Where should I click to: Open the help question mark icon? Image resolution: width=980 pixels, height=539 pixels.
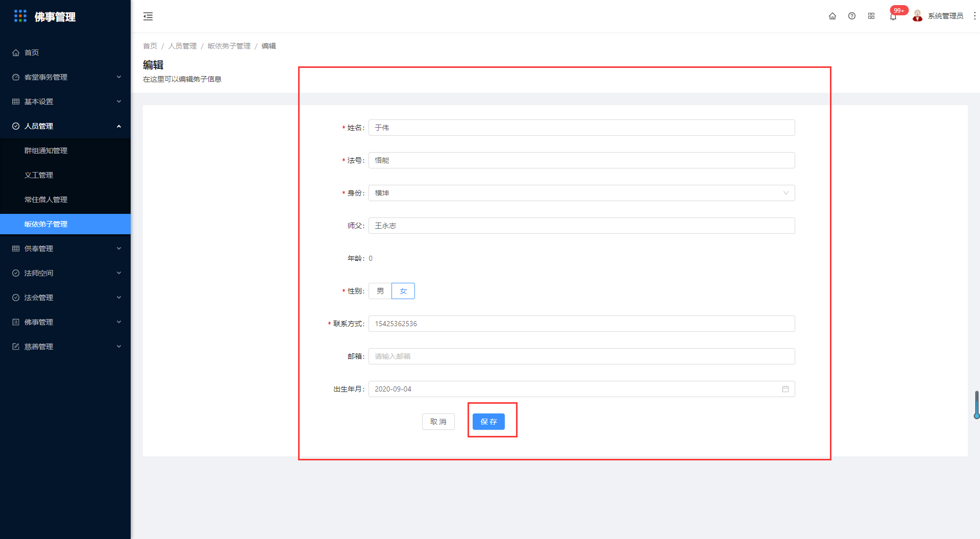pyautogui.click(x=852, y=16)
